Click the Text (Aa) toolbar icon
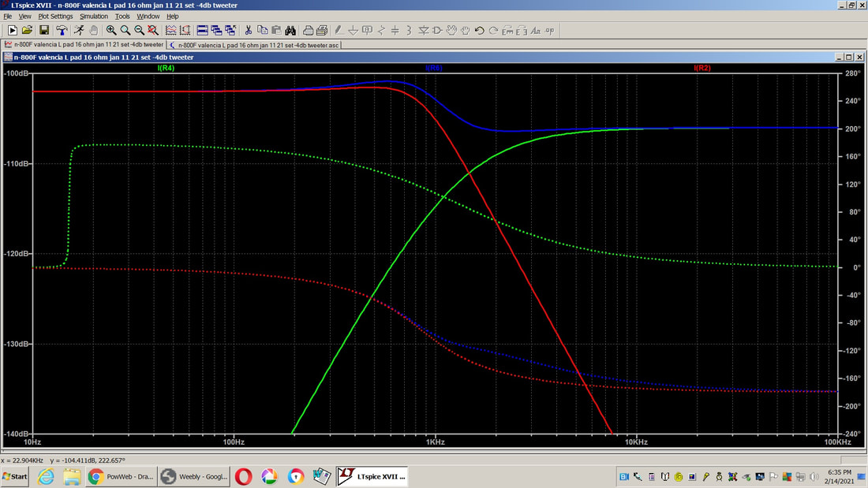This screenshot has width=868, height=488. pos(535,31)
